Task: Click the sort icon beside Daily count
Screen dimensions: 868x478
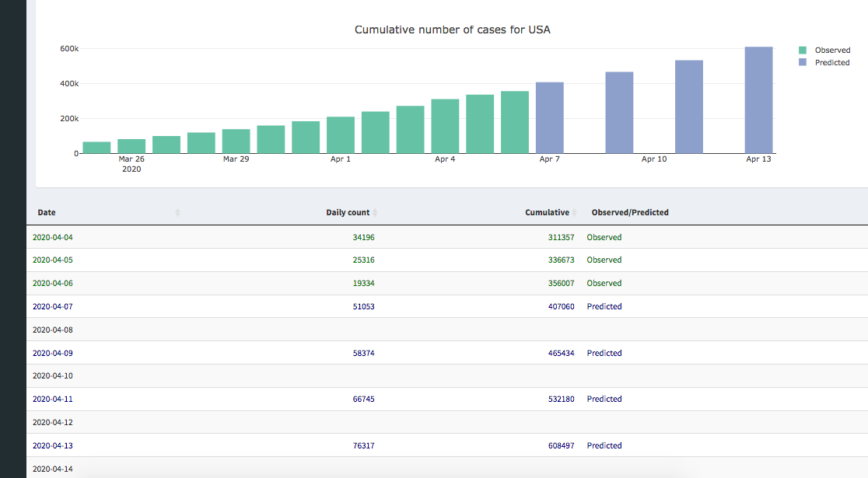Action: click(x=375, y=212)
